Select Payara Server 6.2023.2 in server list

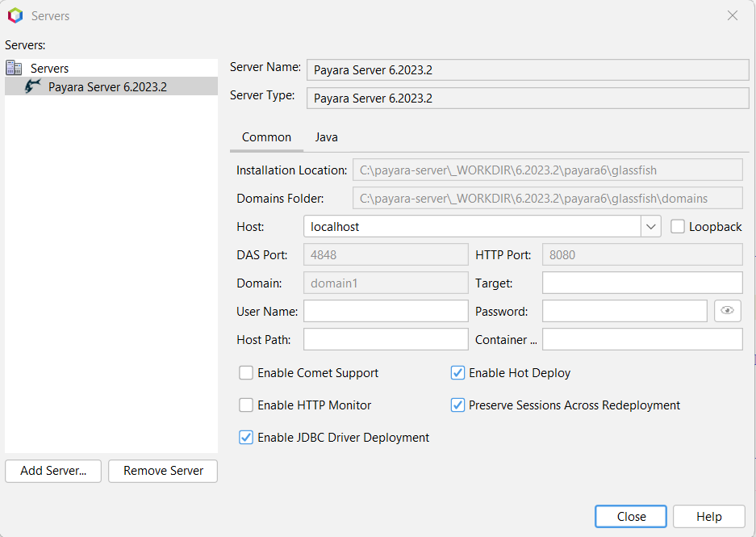pyautogui.click(x=107, y=86)
